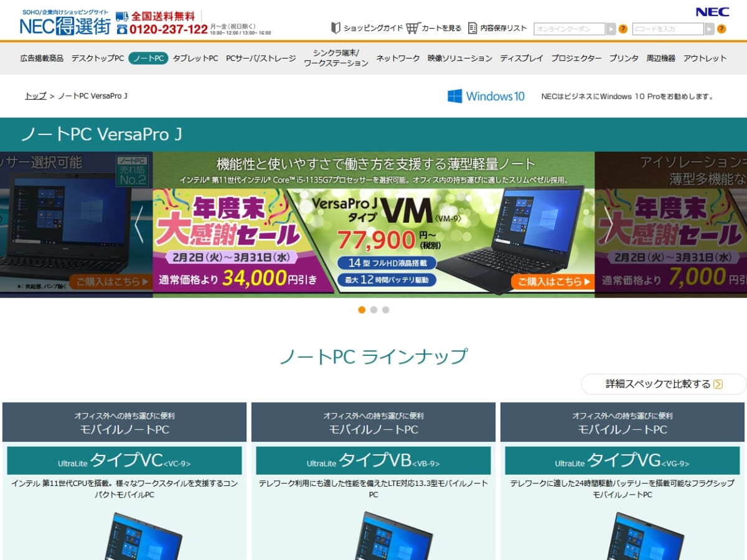The width and height of the screenshot is (747, 560).
Task: Open タイプVB <VB-9> product heading
Action: tap(374, 460)
